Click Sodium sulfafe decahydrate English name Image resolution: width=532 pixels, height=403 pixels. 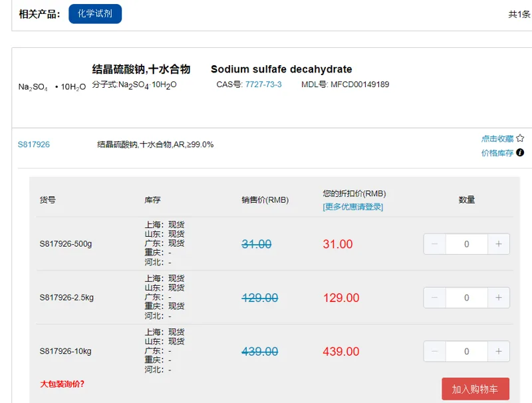pyautogui.click(x=281, y=69)
